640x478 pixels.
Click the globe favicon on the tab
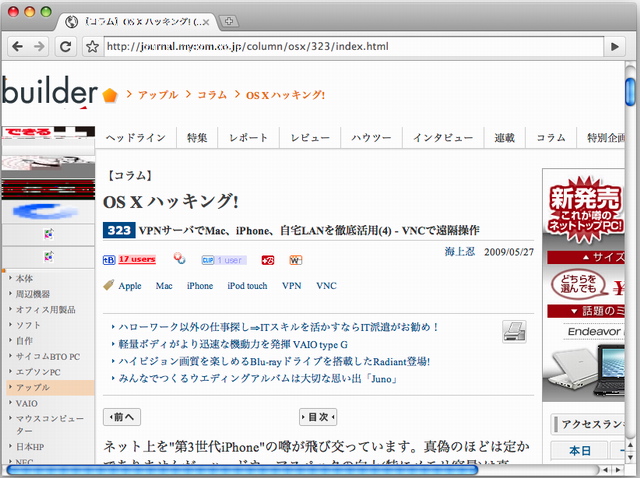coord(71,22)
